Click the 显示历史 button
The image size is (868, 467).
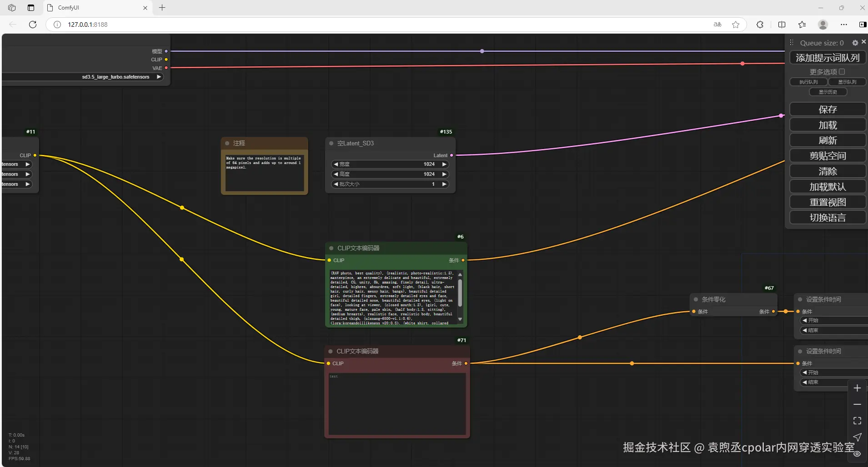[x=828, y=92]
